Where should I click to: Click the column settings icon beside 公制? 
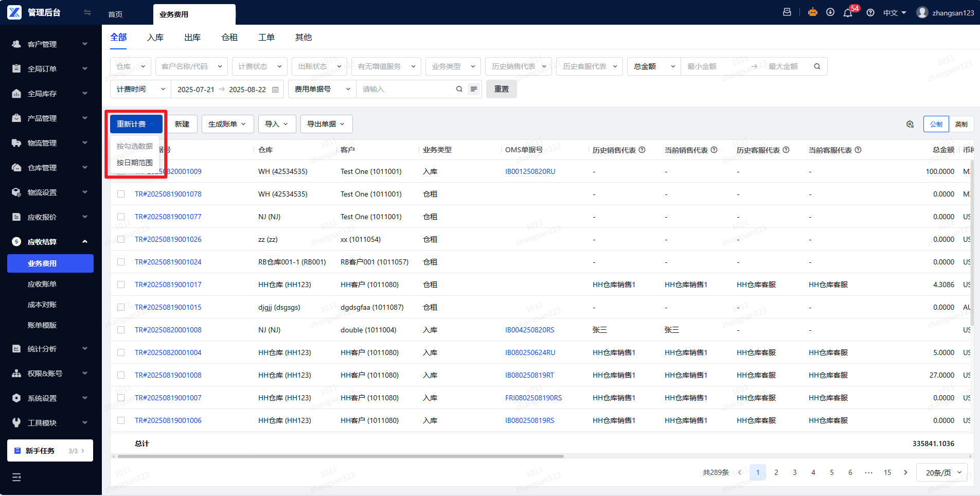[x=910, y=124]
